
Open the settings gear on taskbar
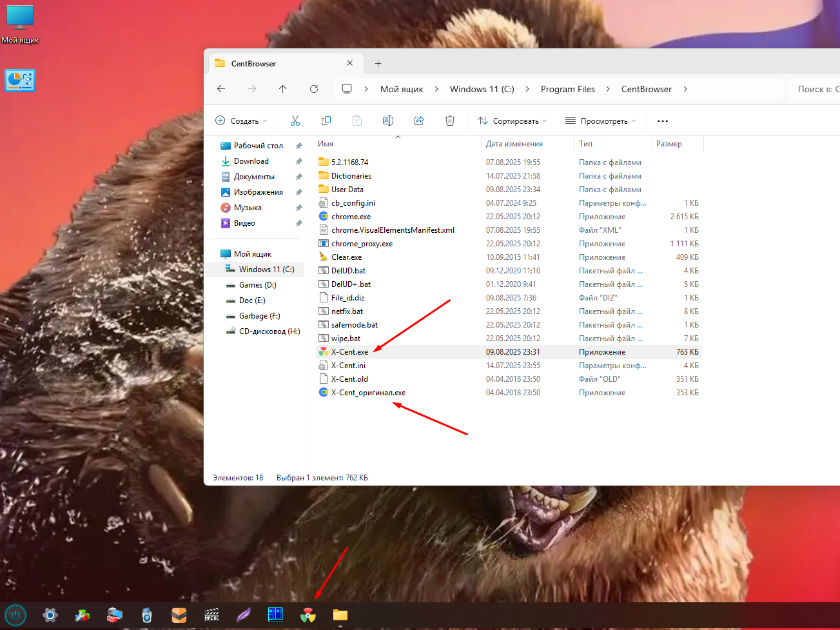50,615
